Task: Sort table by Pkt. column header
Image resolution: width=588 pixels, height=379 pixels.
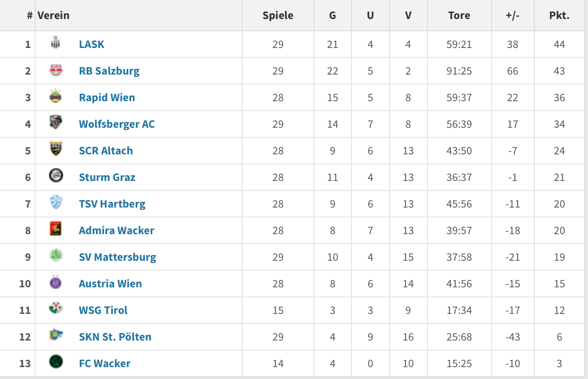Action: 560,15
